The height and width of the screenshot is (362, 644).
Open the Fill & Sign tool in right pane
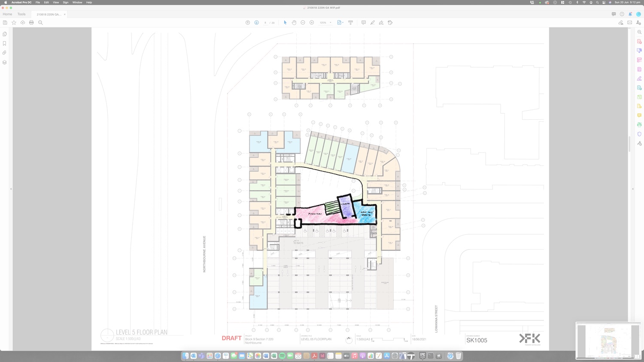pyautogui.click(x=639, y=78)
